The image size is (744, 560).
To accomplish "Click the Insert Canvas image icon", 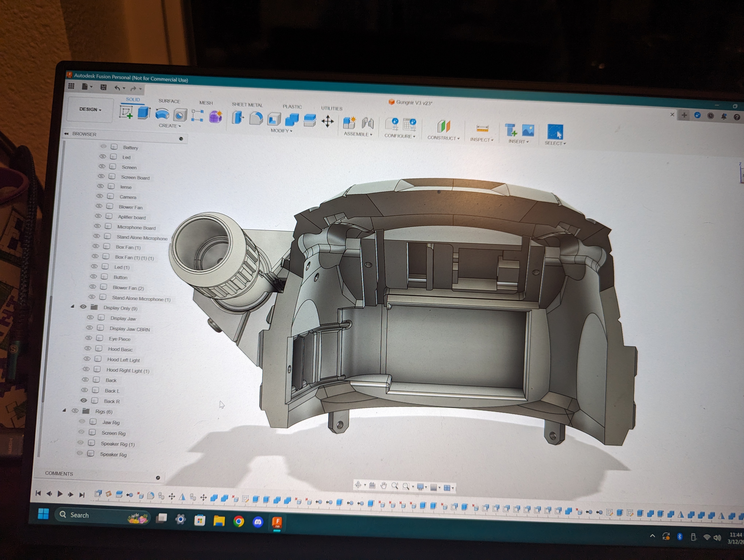I will coord(528,130).
